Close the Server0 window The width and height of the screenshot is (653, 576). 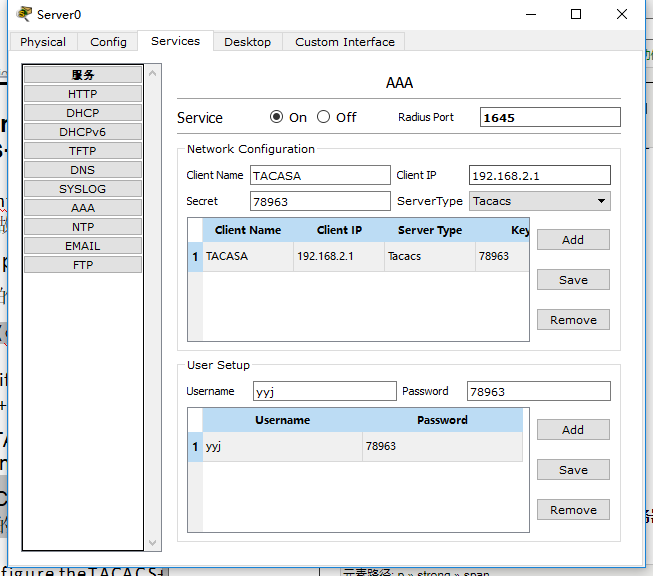tap(621, 14)
